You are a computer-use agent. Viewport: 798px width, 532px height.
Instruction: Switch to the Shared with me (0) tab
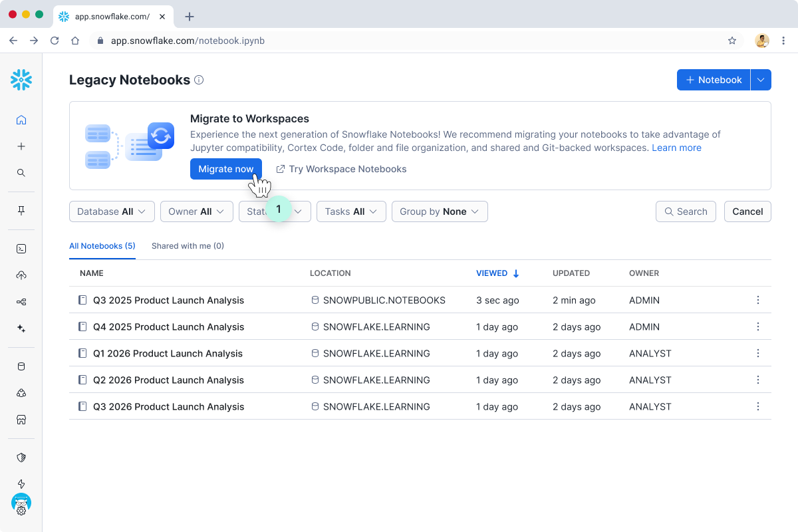188,246
